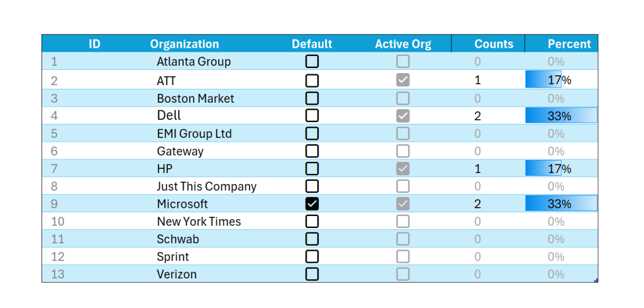The width and height of the screenshot is (644, 308).
Task: Click the 17% data bar for ATT
Action: click(543, 79)
